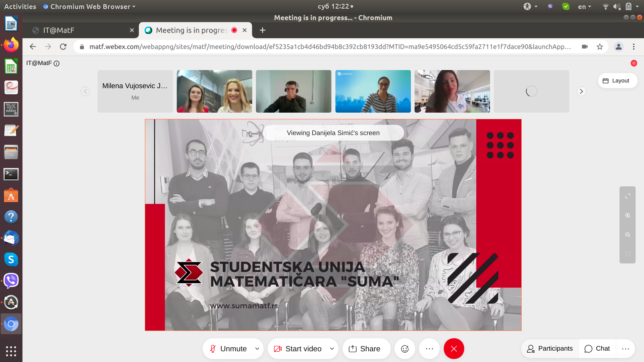Click the Share button
The height and width of the screenshot is (362, 644).
[365, 349]
